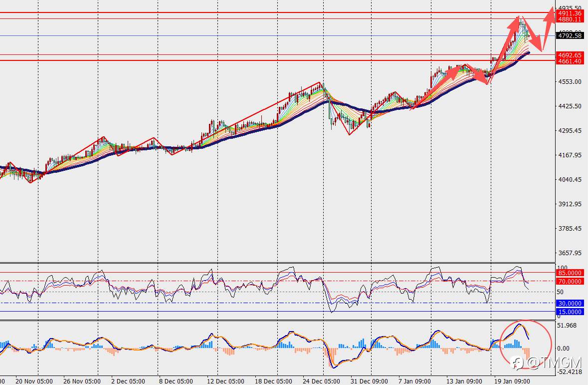
Task: Click the 4553.00 price axis value
Action: click(x=570, y=82)
